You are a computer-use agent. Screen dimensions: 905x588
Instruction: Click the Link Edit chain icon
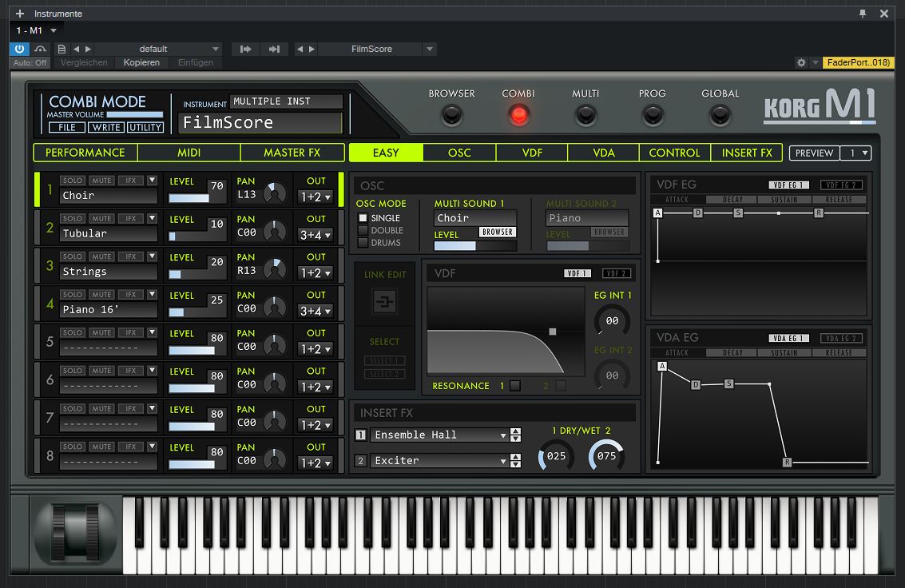(384, 301)
